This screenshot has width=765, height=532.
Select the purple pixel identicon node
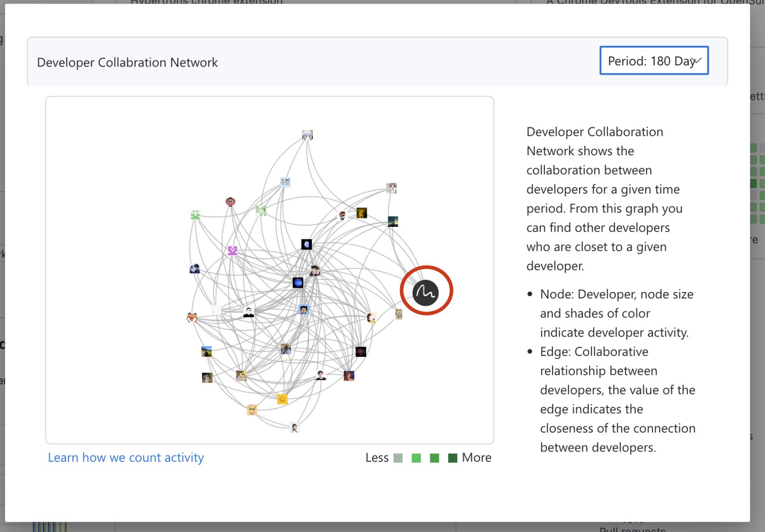(232, 251)
